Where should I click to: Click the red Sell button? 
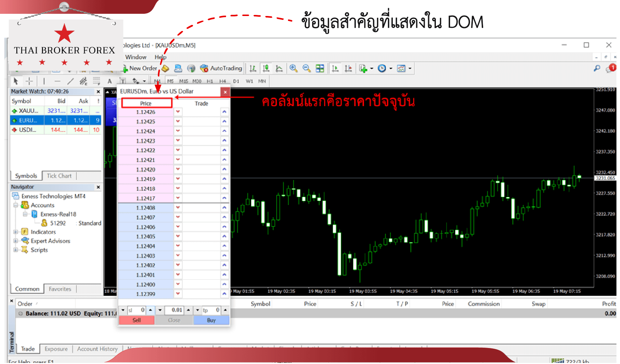[137, 320]
